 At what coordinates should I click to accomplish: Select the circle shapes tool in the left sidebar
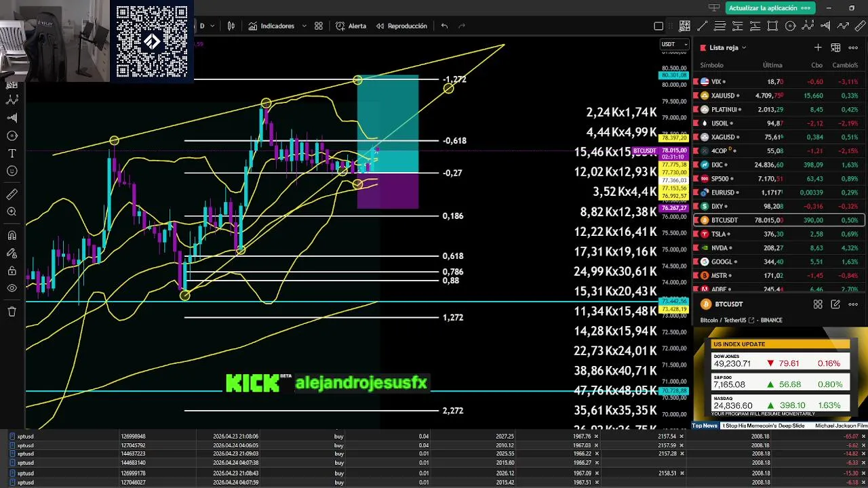coord(12,136)
